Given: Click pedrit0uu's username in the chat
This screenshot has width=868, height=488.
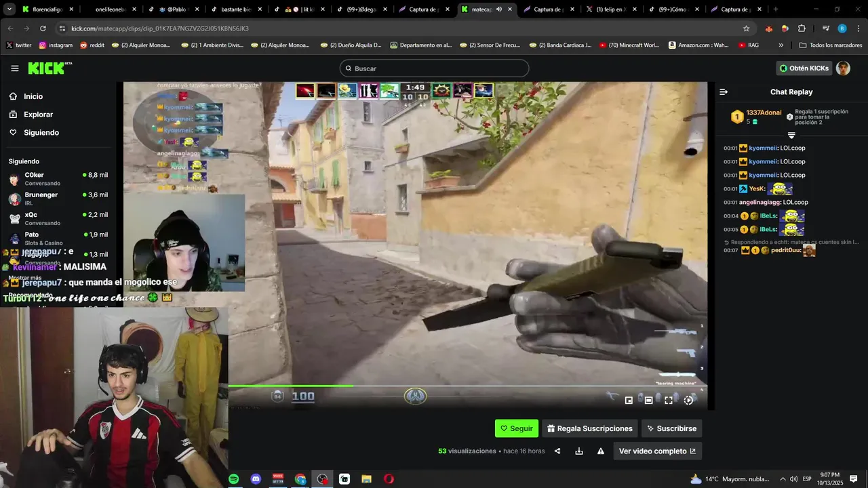Looking at the screenshot, I should coord(785,250).
